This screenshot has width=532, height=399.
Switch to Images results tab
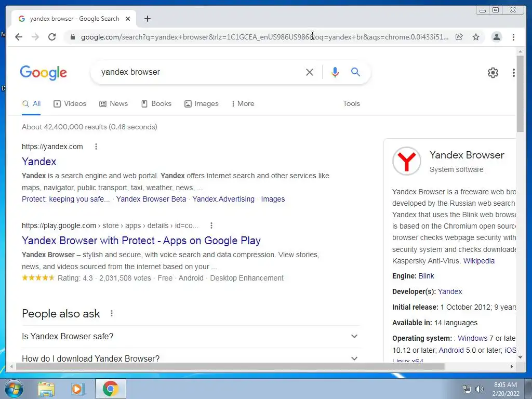202,104
